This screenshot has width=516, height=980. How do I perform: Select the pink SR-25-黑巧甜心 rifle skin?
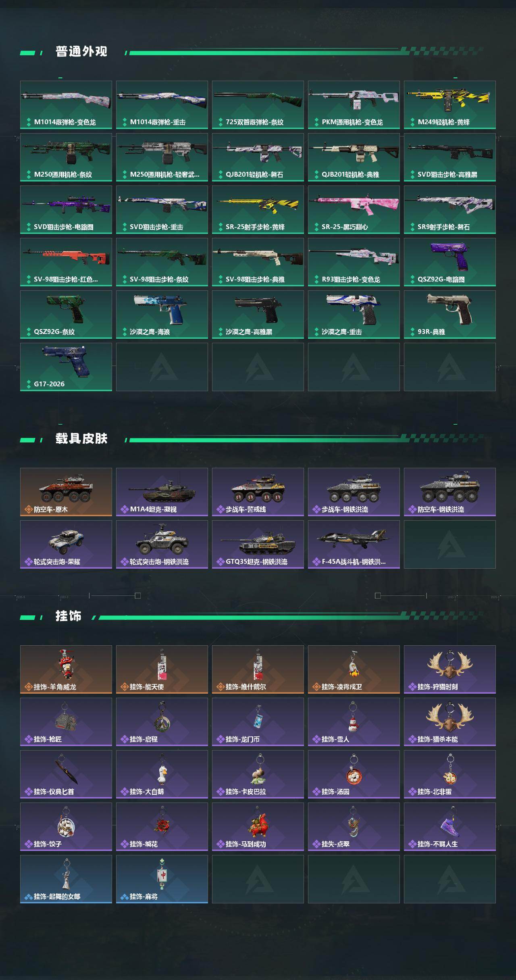coord(354,210)
